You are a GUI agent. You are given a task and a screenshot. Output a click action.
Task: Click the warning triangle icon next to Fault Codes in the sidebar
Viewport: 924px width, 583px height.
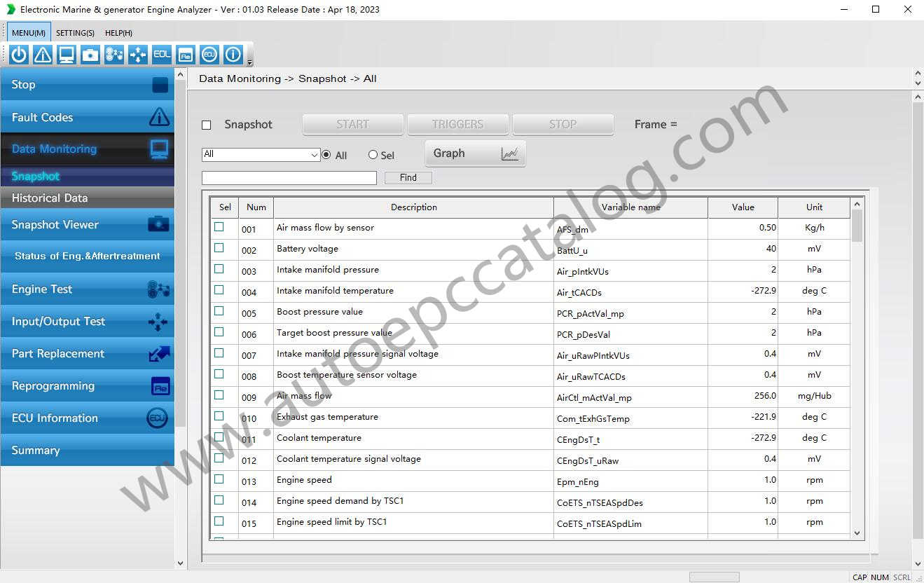[x=160, y=116]
